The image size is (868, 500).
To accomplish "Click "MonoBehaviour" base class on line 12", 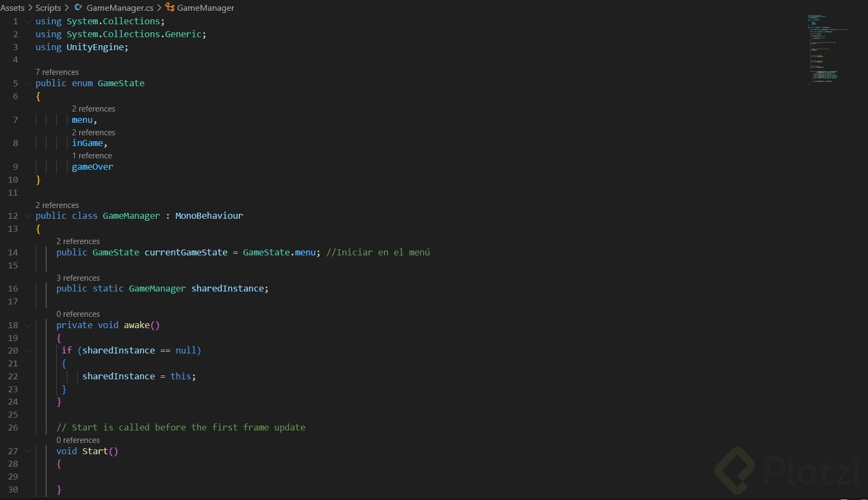I will [209, 216].
